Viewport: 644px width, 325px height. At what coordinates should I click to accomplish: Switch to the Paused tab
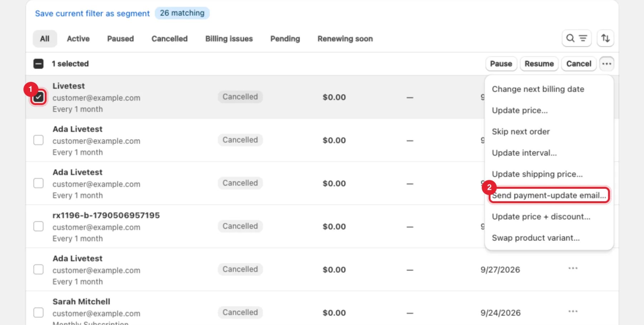click(x=120, y=39)
